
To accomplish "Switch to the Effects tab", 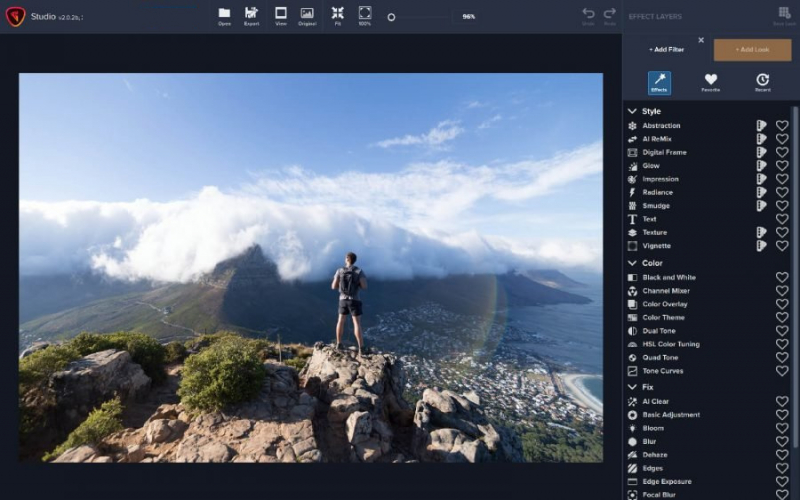I will [659, 83].
